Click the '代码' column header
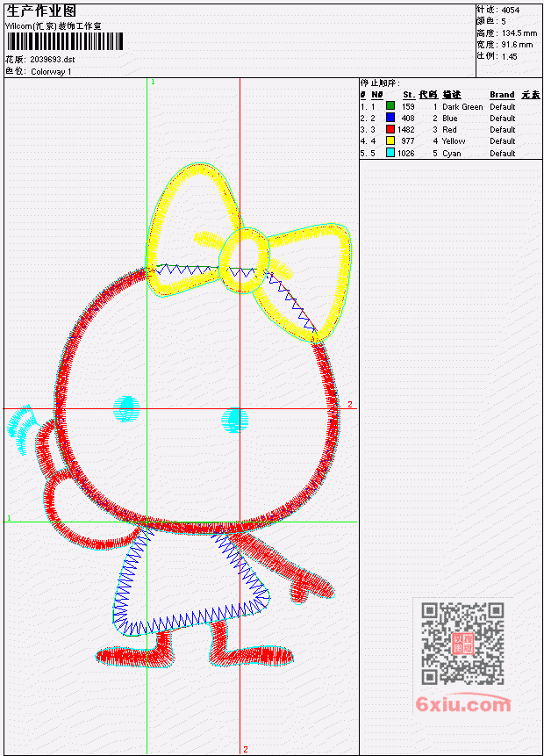Screen dimensions: 544x756 (428, 95)
